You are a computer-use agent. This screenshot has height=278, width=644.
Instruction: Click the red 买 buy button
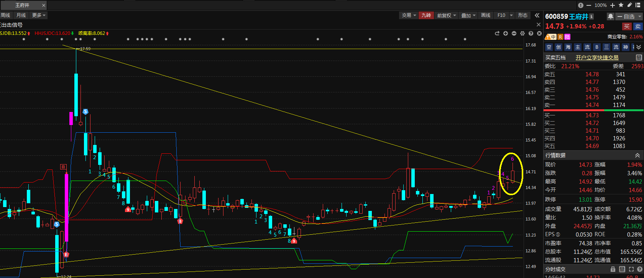tap(626, 26)
